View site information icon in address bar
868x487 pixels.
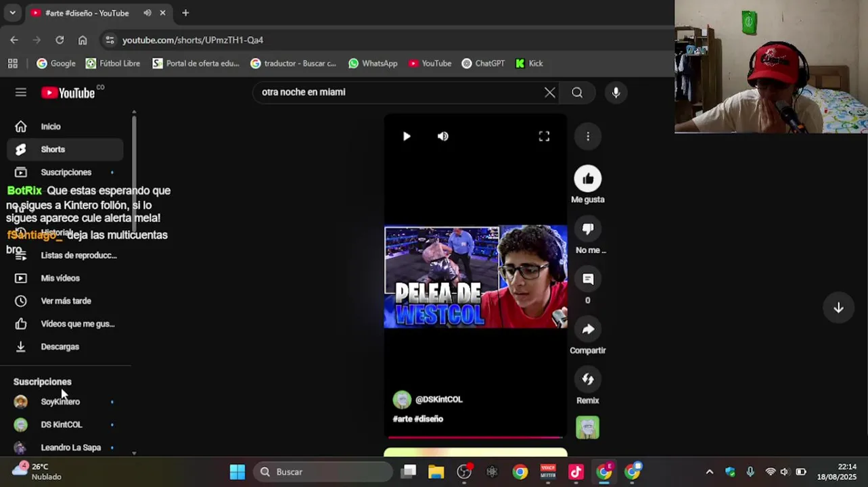(109, 40)
